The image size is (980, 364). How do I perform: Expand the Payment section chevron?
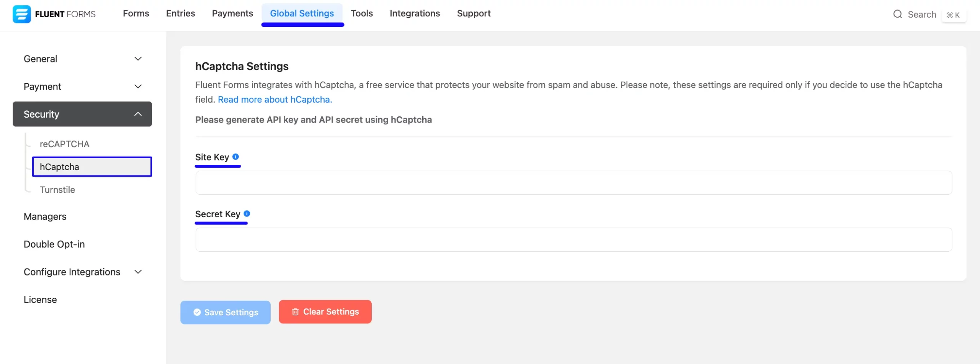(x=138, y=86)
